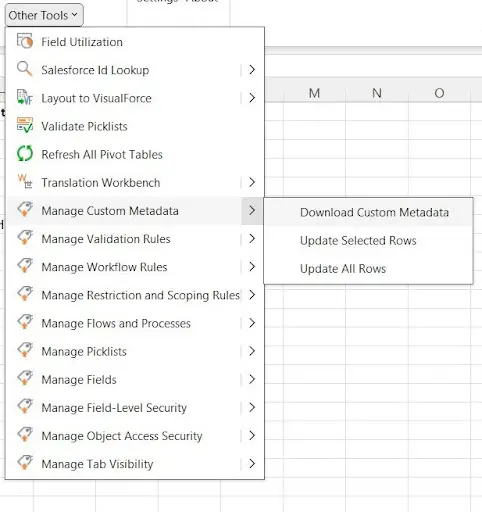The height and width of the screenshot is (512, 482).
Task: Expand the Manage Restriction and Scoping Rules arrow
Action: pyautogui.click(x=252, y=295)
